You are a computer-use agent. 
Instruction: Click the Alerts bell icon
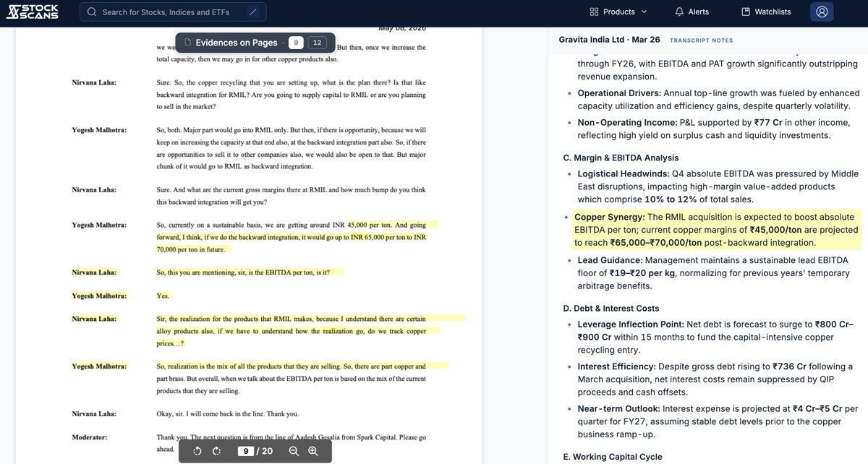(x=679, y=12)
